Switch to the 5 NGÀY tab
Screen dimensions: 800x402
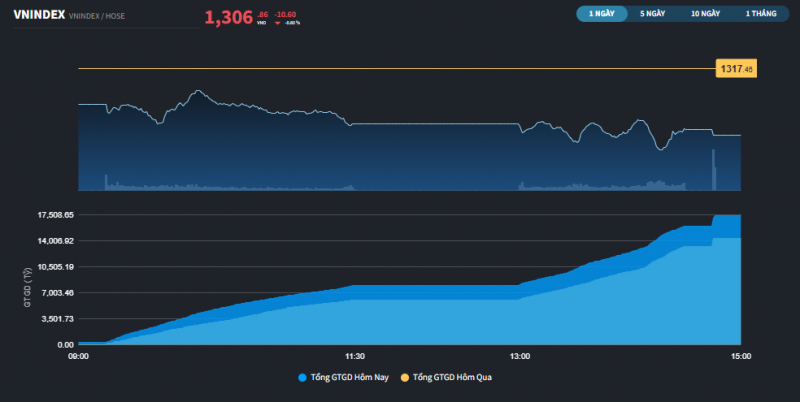click(x=652, y=14)
